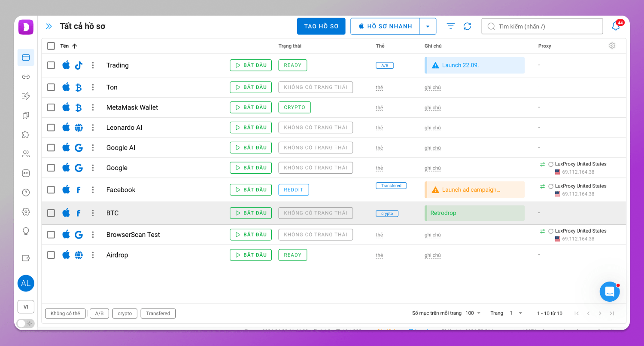Open the filter icon in top bar
The height and width of the screenshot is (346, 644).
coord(450,26)
